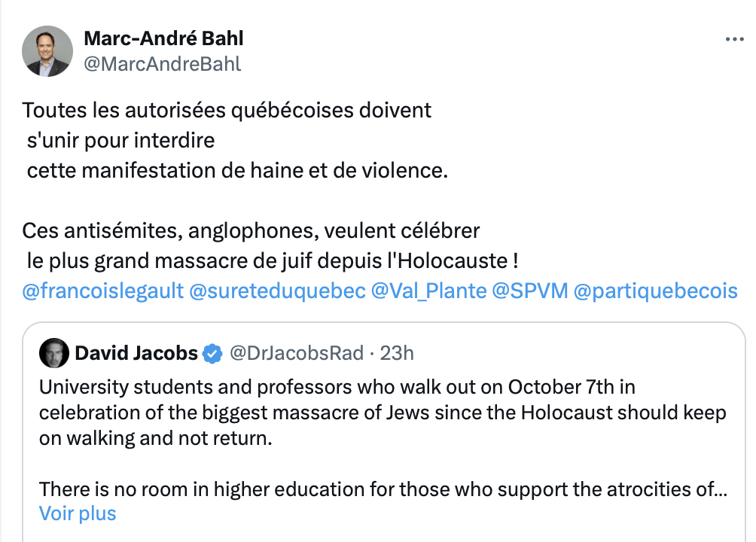Open the @Val_Plante mention
Screen dimensions: 756x542
coord(428,291)
